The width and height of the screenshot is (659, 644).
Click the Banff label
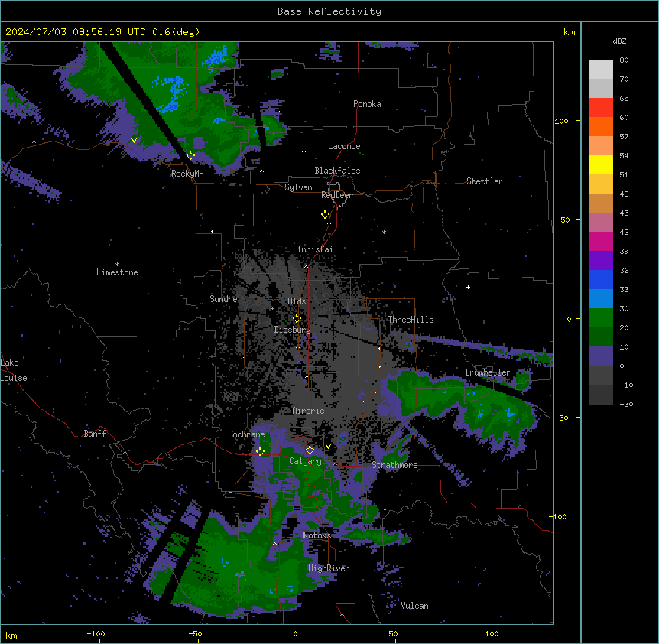click(95, 434)
